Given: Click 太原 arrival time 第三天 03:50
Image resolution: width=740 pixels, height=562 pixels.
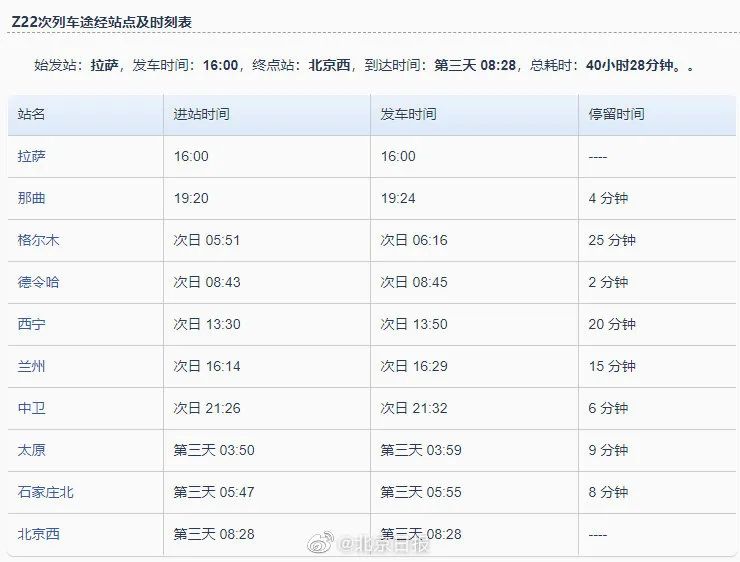Looking at the screenshot, I should 214,450.
